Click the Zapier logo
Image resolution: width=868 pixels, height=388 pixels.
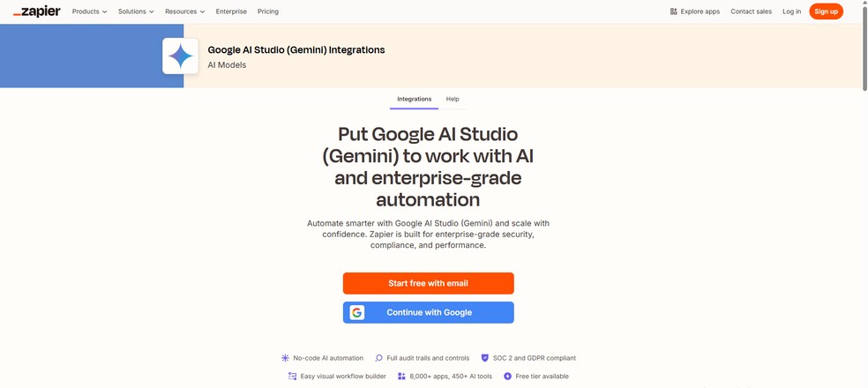click(x=37, y=11)
